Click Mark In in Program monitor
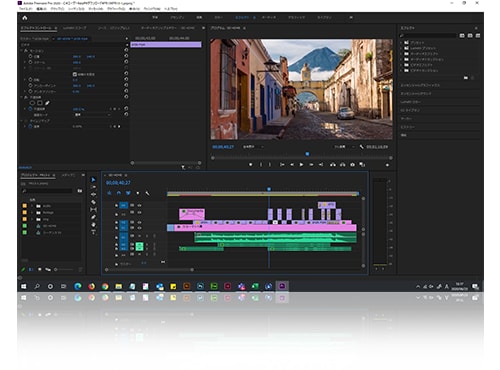 261,165
